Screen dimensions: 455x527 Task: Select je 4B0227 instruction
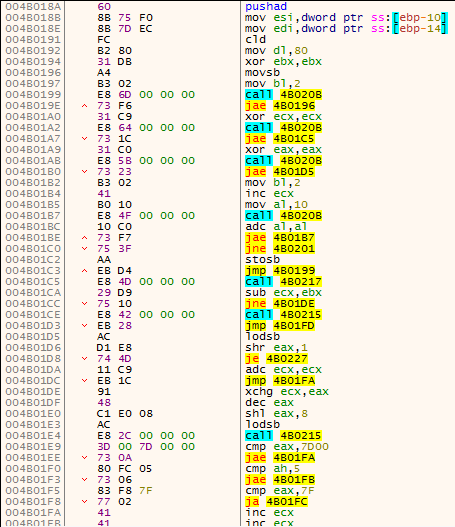[276, 359]
